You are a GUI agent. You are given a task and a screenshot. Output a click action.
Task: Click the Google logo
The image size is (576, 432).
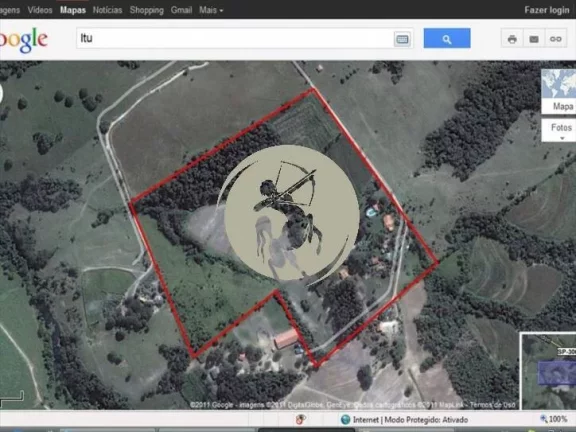tap(23, 40)
